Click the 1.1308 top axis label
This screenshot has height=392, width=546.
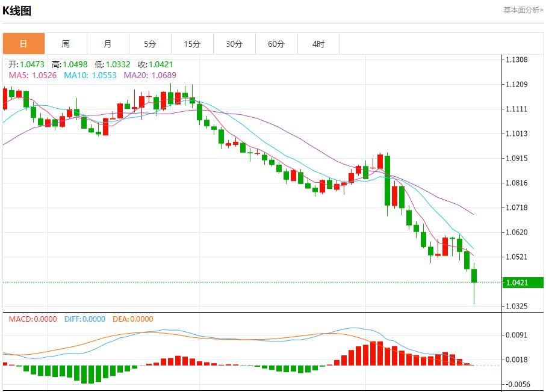(x=517, y=60)
